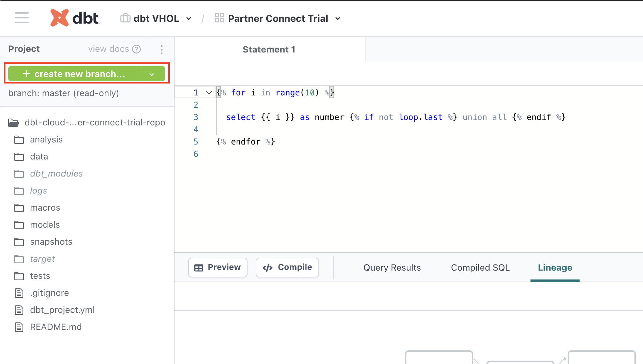
Task: Click the folder icon next to models
Action: click(x=19, y=225)
